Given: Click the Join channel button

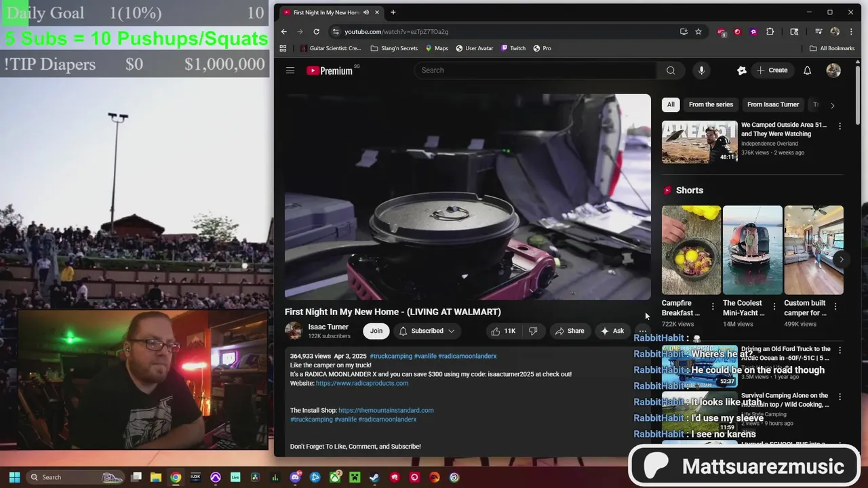Looking at the screenshot, I should tap(376, 331).
